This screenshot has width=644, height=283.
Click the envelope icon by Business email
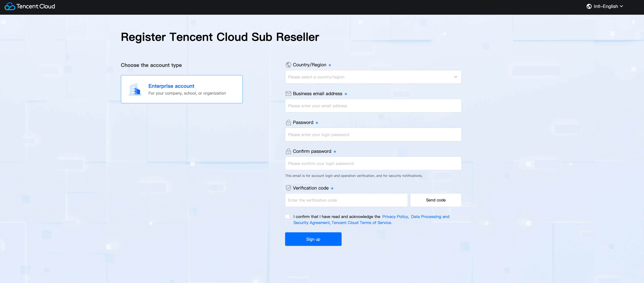(x=288, y=94)
